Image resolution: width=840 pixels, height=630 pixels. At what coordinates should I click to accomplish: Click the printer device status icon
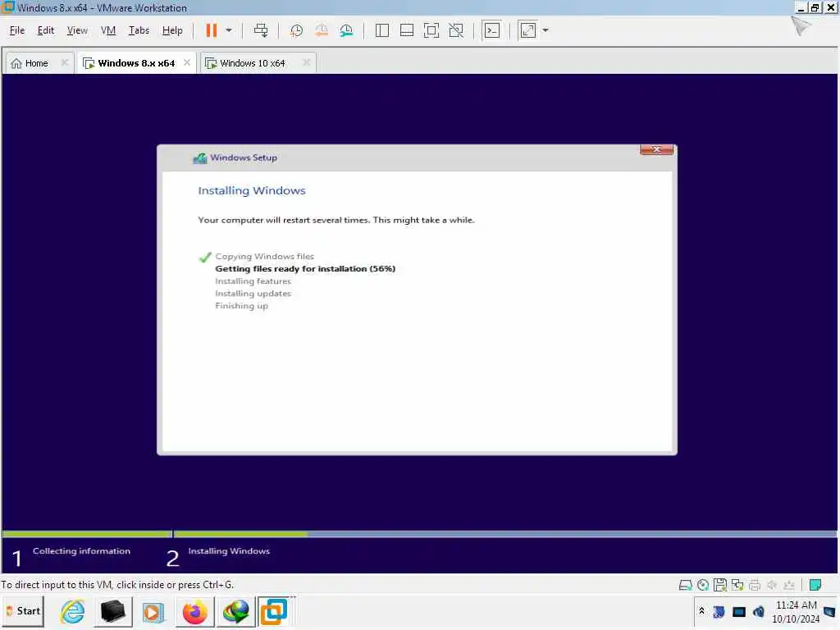click(755, 585)
